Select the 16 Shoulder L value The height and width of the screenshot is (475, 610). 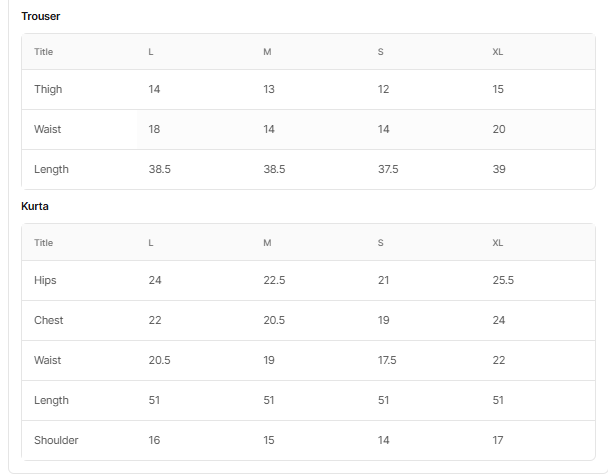tap(154, 440)
